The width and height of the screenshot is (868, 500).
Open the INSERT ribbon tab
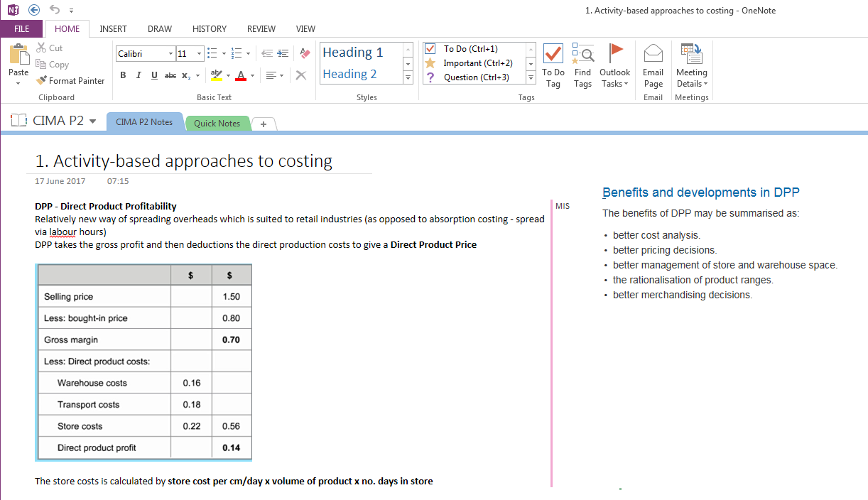[x=113, y=29]
